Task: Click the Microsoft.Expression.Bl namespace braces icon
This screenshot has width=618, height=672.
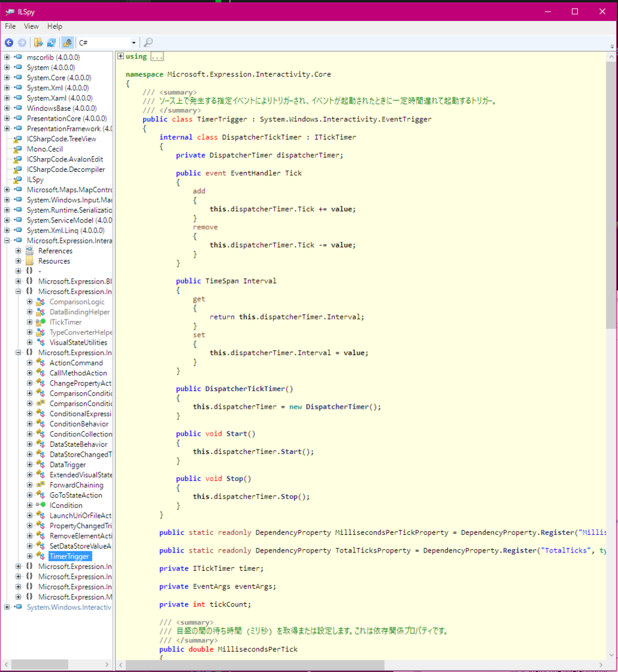Action: (29, 281)
